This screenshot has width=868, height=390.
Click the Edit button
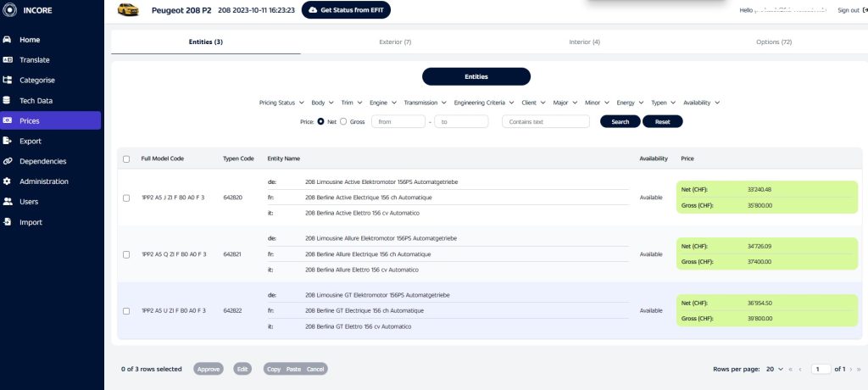point(242,369)
